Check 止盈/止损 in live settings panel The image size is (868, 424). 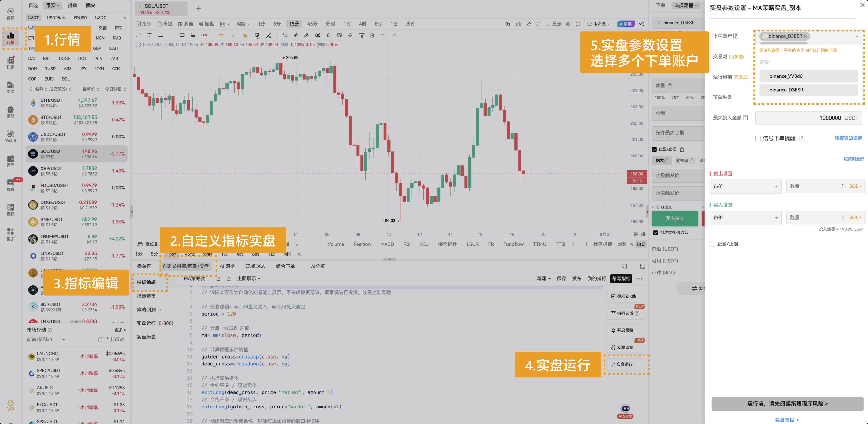pos(712,244)
